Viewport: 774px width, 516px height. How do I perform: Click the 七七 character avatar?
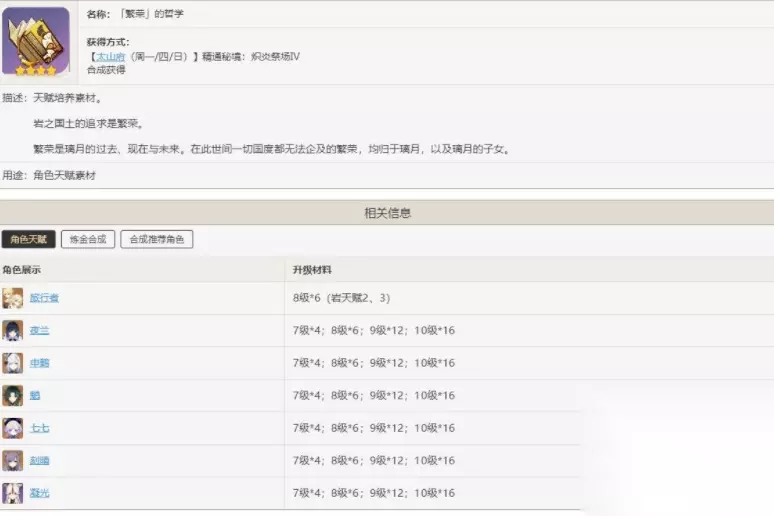click(x=12, y=429)
